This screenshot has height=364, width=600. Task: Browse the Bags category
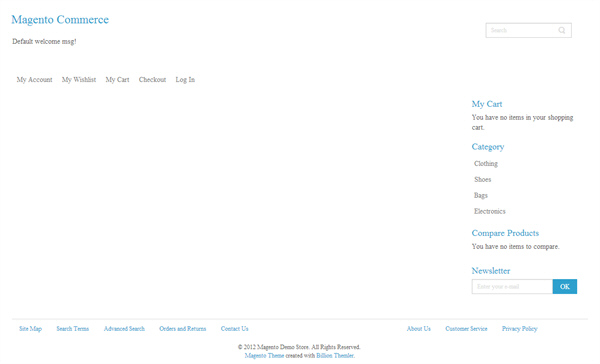[481, 195]
